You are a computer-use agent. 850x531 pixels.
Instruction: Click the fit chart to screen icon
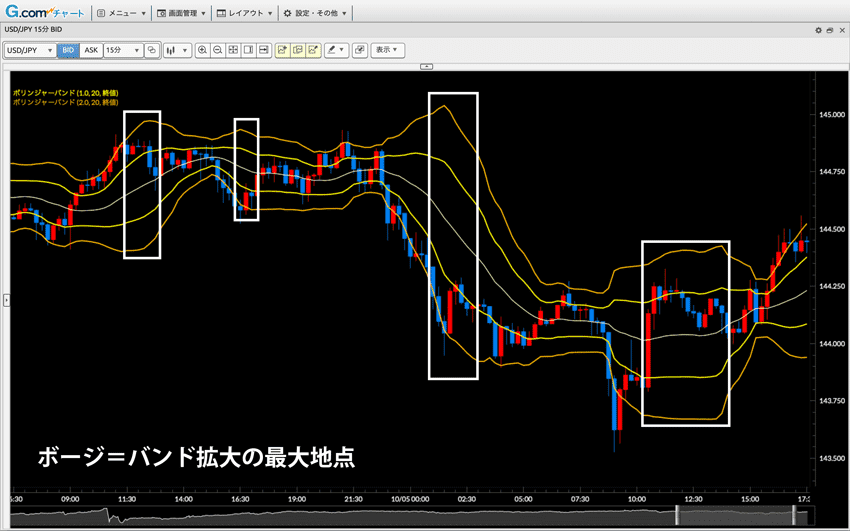coord(233,49)
